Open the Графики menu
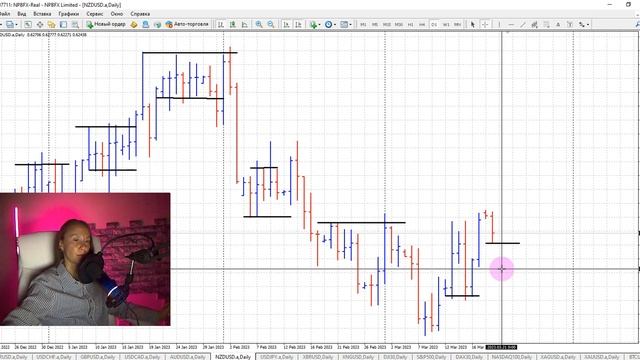640x360 pixels. (68, 14)
